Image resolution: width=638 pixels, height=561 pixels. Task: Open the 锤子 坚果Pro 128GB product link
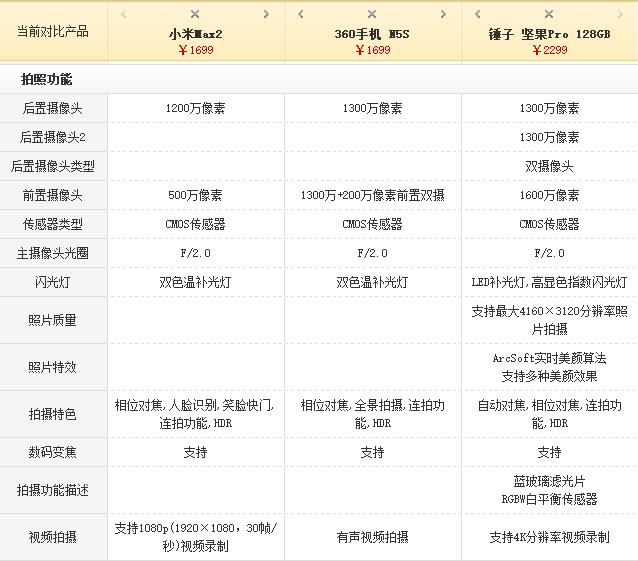tap(549, 34)
